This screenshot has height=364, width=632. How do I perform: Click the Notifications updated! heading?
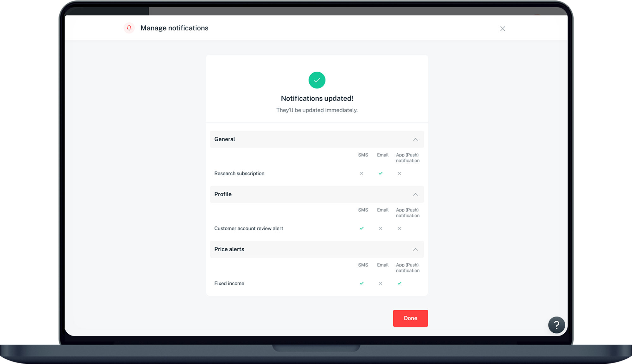coord(317,99)
